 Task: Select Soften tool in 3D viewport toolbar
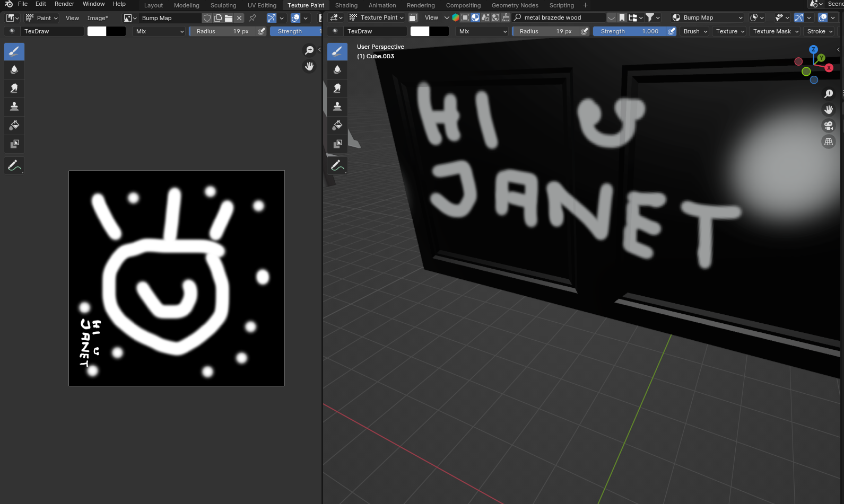[337, 70]
